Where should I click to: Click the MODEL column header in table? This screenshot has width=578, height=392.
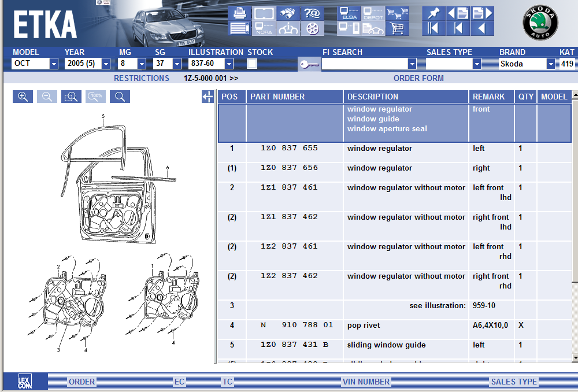[x=554, y=97]
